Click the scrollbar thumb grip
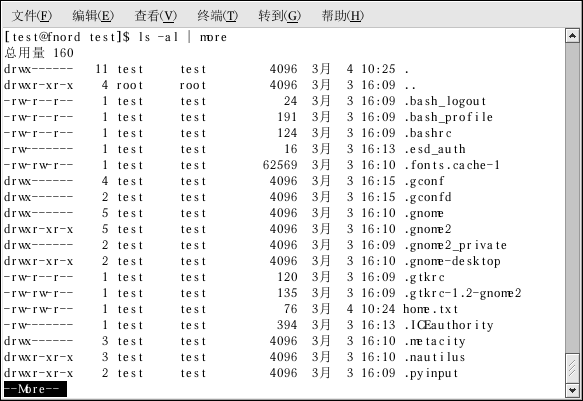The image size is (583, 401). (572, 368)
